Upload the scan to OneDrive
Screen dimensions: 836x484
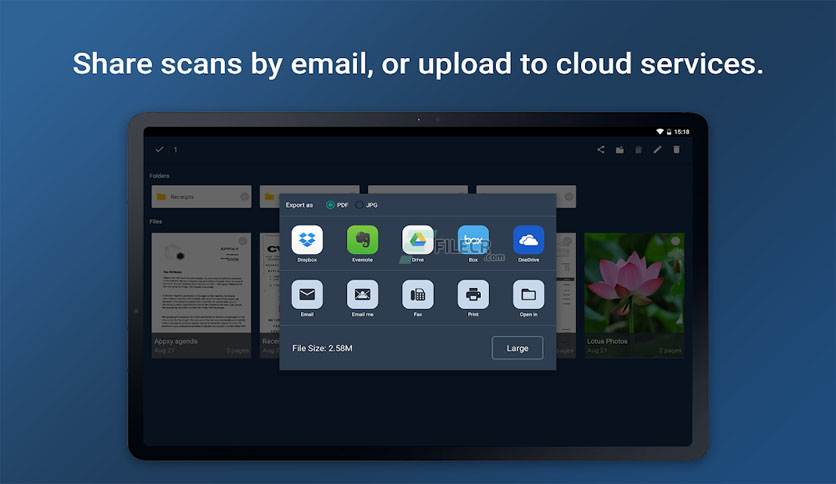(x=528, y=240)
